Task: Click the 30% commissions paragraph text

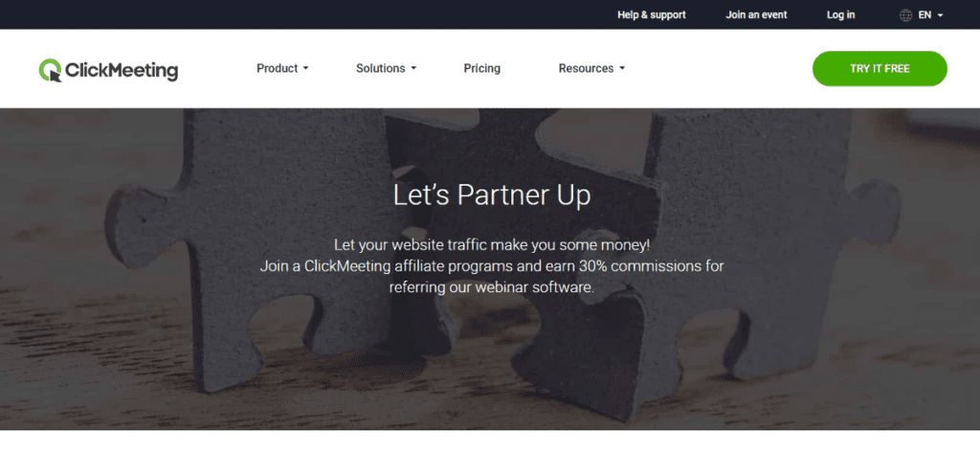Action: pos(491,265)
